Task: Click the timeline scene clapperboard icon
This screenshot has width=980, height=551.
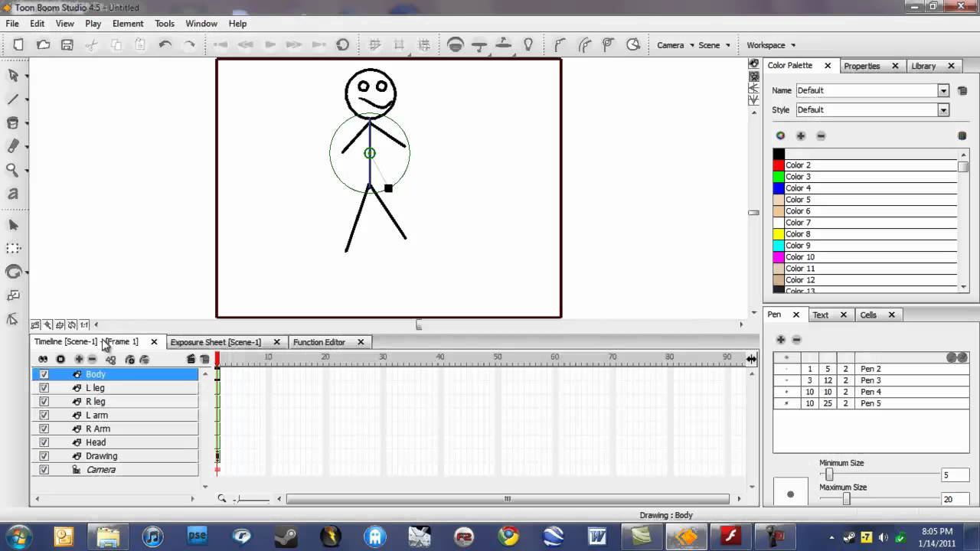Action: [x=191, y=360]
